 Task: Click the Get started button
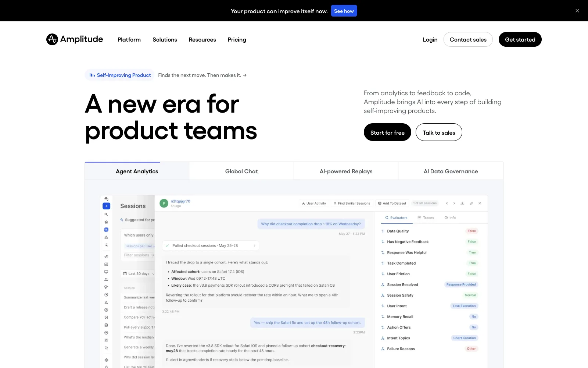click(x=520, y=39)
